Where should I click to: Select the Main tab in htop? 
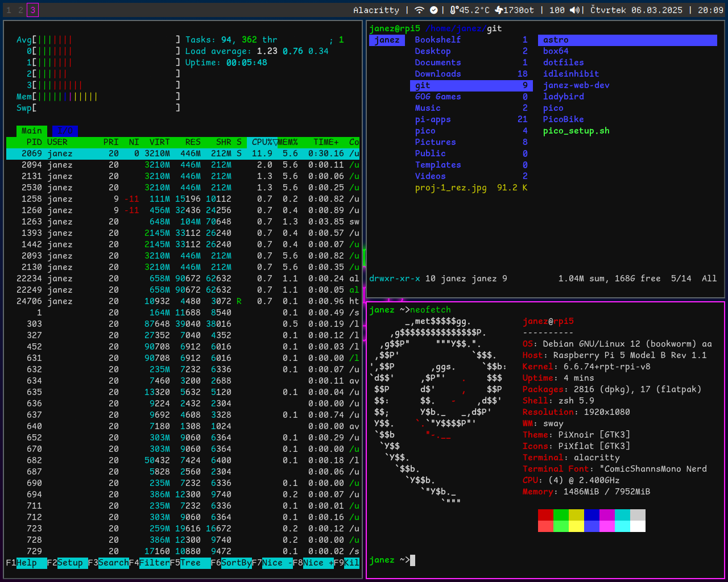click(31, 131)
